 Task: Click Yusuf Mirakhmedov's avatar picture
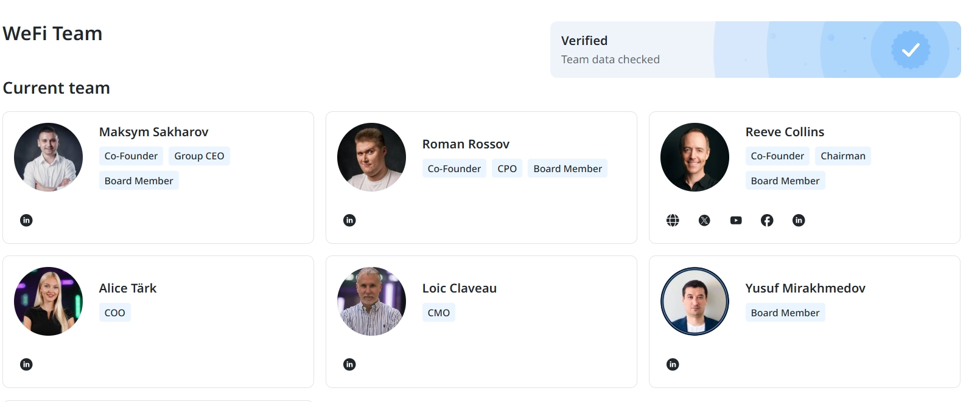(695, 301)
